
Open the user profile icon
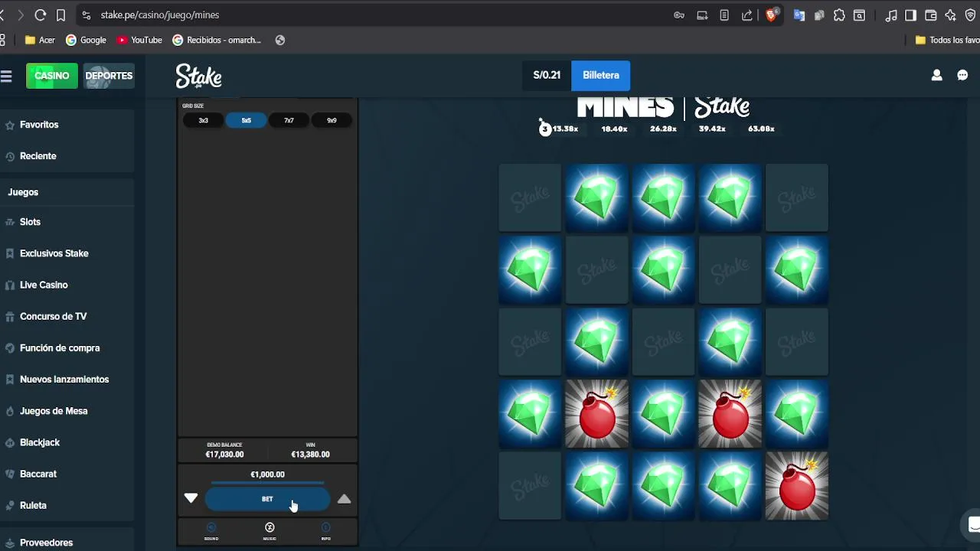[936, 75]
